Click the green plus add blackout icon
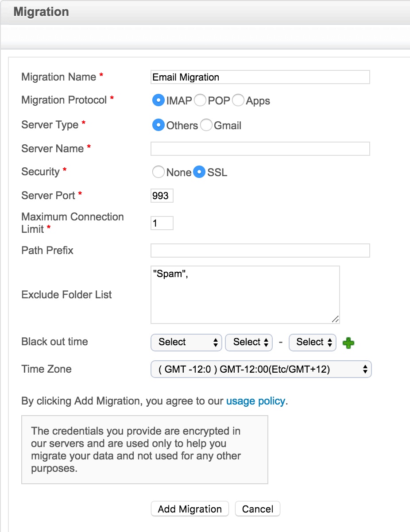The width and height of the screenshot is (410, 532). coord(348,343)
